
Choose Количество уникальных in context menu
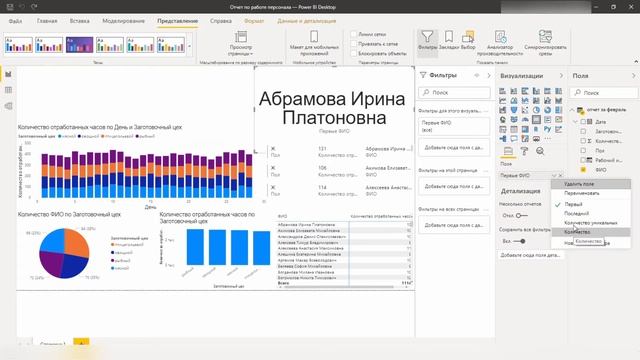click(x=591, y=223)
